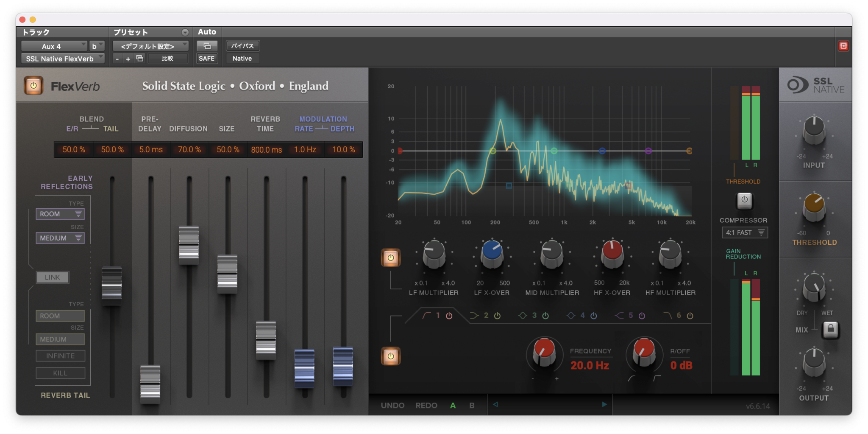Open the プリセット header menu arrow
This screenshot has width=868, height=434.
pyautogui.click(x=185, y=32)
